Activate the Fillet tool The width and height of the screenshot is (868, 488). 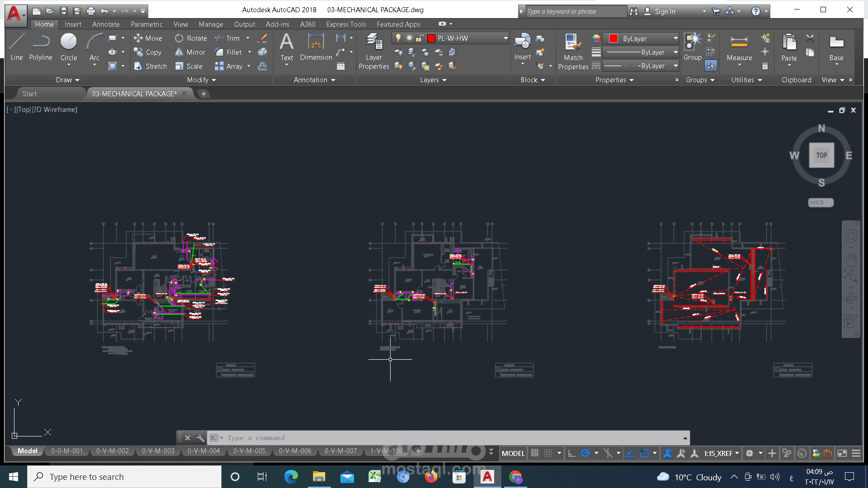pos(228,52)
